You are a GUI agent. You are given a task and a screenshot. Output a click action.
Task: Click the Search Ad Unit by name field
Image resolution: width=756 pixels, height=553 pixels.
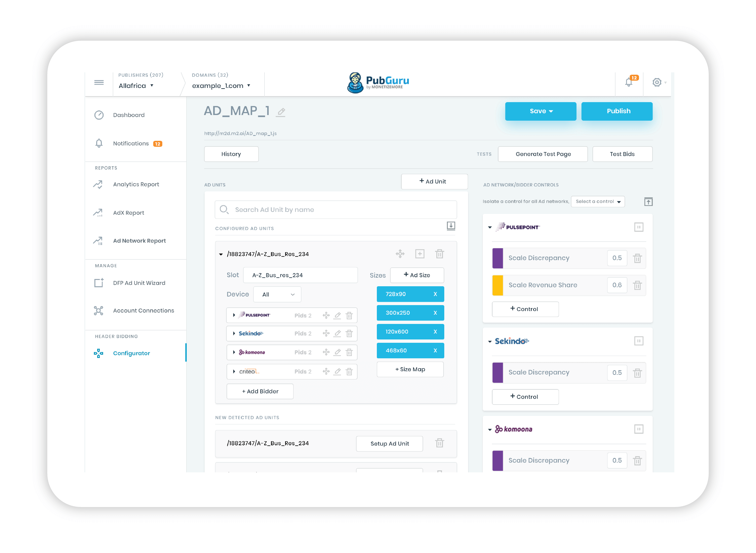coord(336,210)
